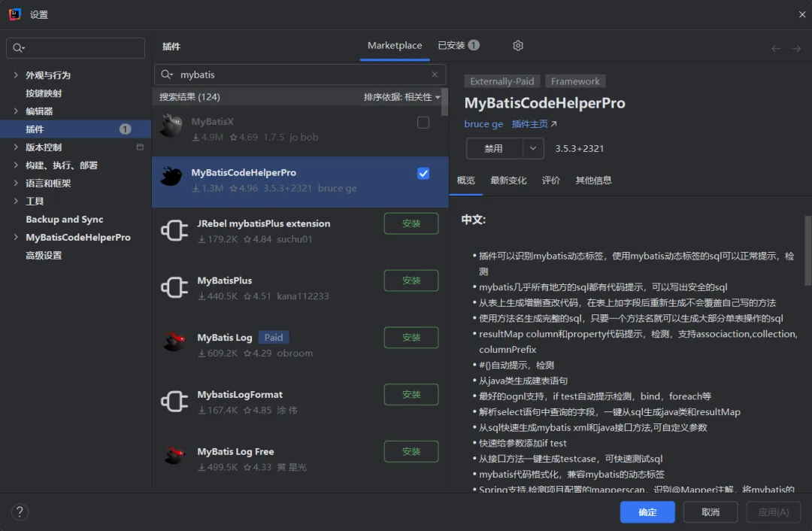Image resolution: width=812 pixels, height=531 pixels.
Task: Expand the MyBatisCodeHelperPro settings node
Action: point(16,237)
